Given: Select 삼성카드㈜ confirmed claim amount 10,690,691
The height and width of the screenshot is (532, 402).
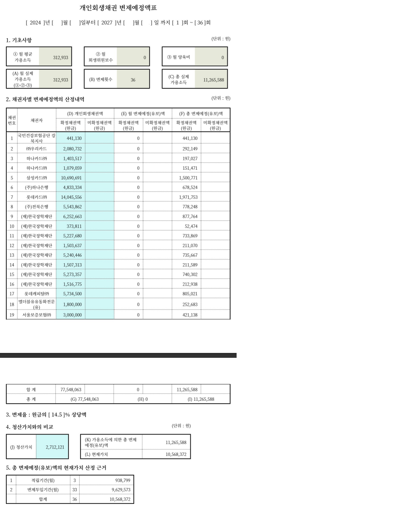Looking at the screenshot, I should pos(71,178).
